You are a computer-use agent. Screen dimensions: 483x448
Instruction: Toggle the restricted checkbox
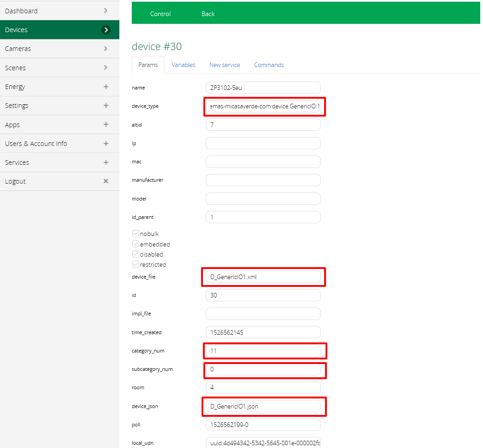point(136,264)
